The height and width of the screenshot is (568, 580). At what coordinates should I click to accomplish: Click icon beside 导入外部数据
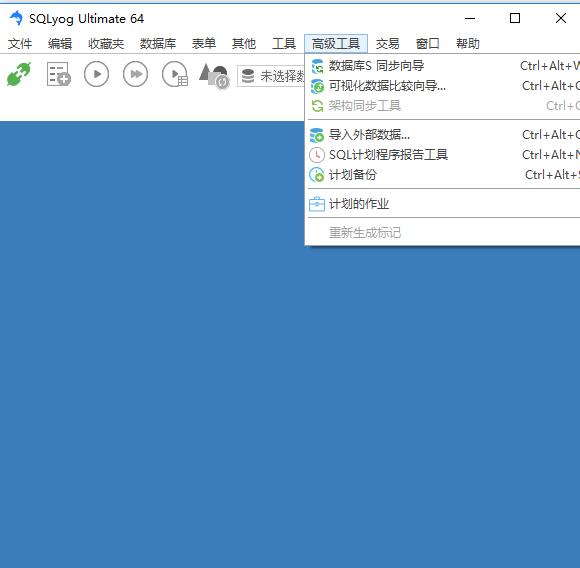click(x=317, y=135)
